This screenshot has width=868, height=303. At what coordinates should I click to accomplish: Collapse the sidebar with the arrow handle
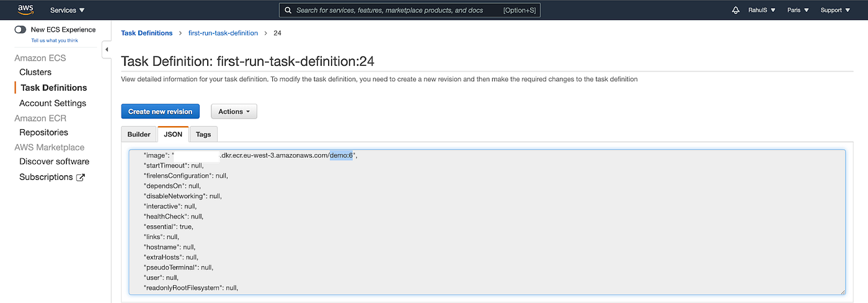107,49
